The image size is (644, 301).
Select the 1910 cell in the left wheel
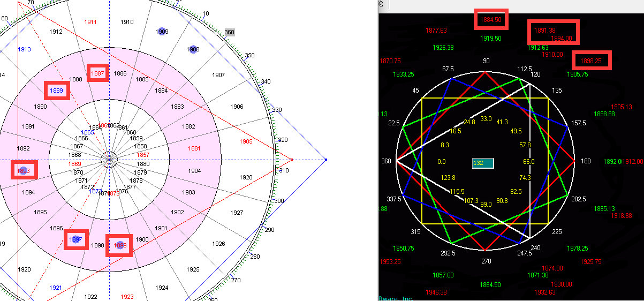pyautogui.click(x=127, y=22)
